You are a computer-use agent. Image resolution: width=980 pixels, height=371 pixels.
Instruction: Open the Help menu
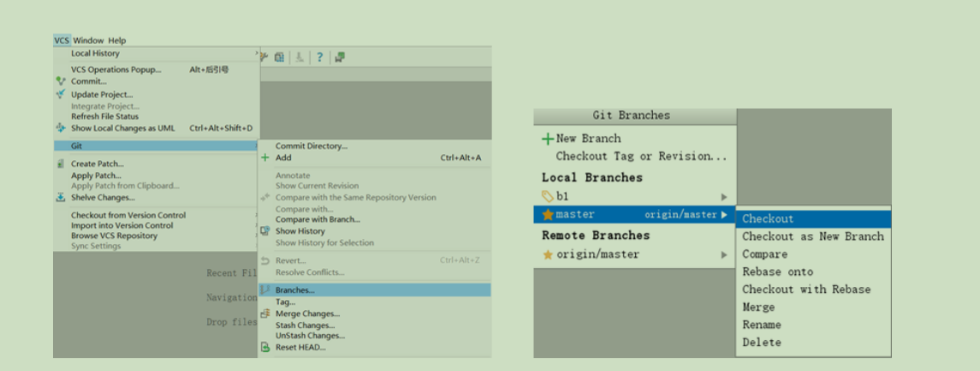point(117,40)
